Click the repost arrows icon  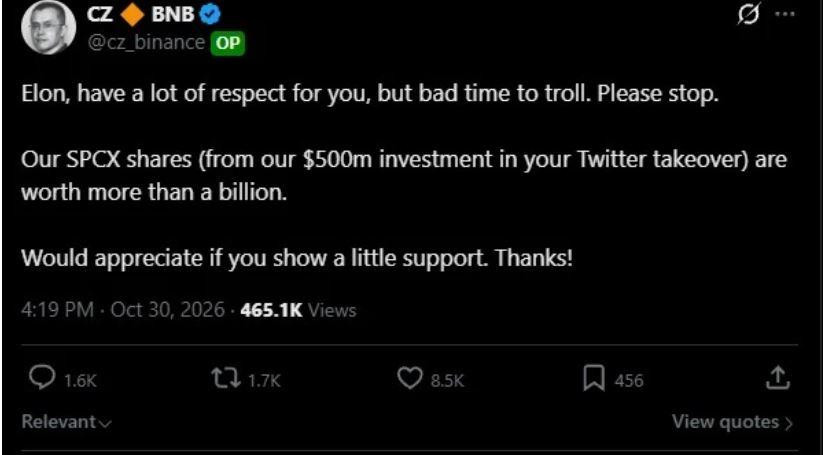coord(226,379)
